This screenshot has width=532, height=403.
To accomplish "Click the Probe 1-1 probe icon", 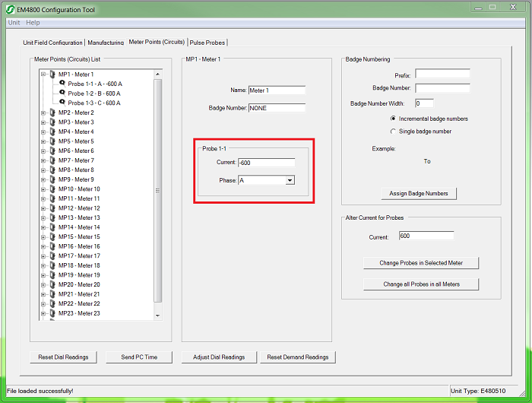I will 62,83.
